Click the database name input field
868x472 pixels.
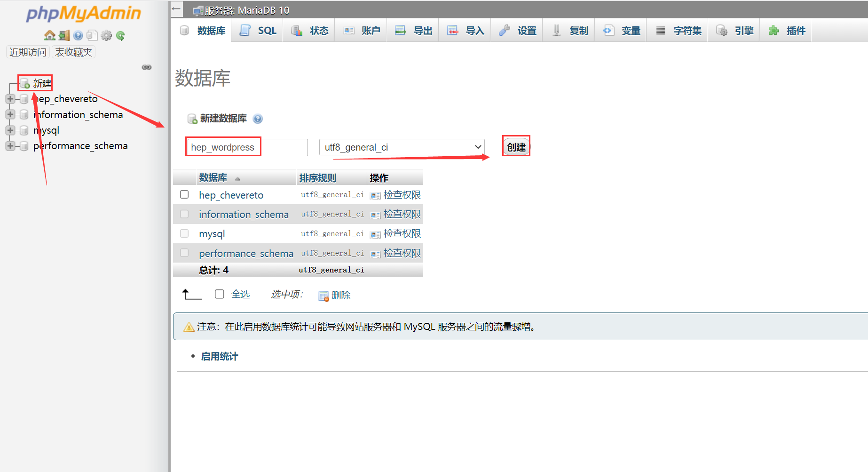point(247,147)
